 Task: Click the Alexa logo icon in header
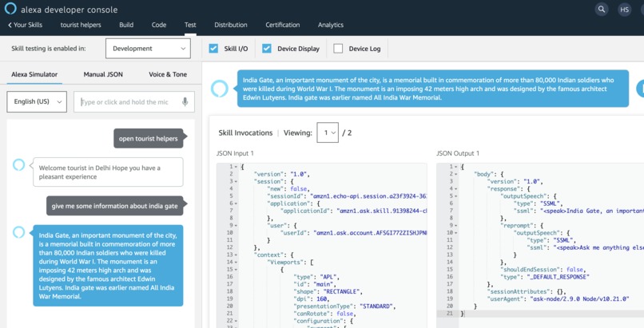10,9
